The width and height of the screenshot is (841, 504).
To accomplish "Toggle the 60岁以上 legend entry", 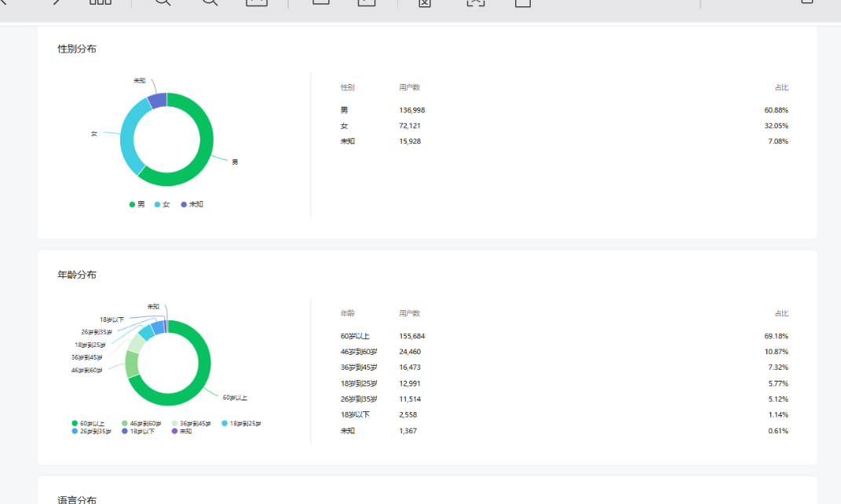I will [x=89, y=424].
